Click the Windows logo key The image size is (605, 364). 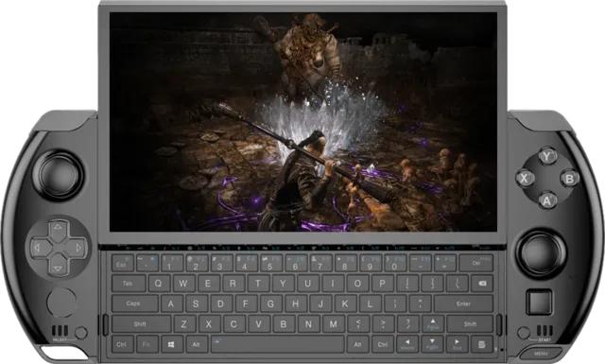171,344
